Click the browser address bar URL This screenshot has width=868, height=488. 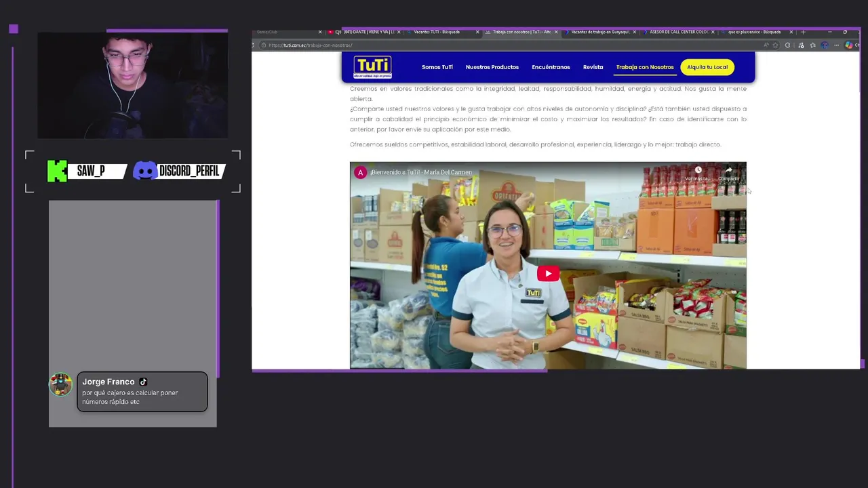310,45
